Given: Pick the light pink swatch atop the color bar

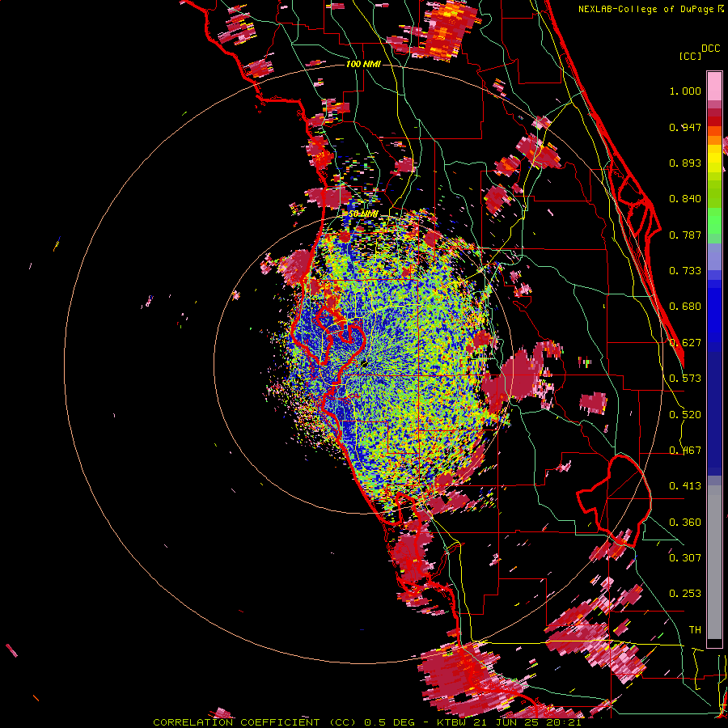Looking at the screenshot, I should pyautogui.click(x=714, y=87).
